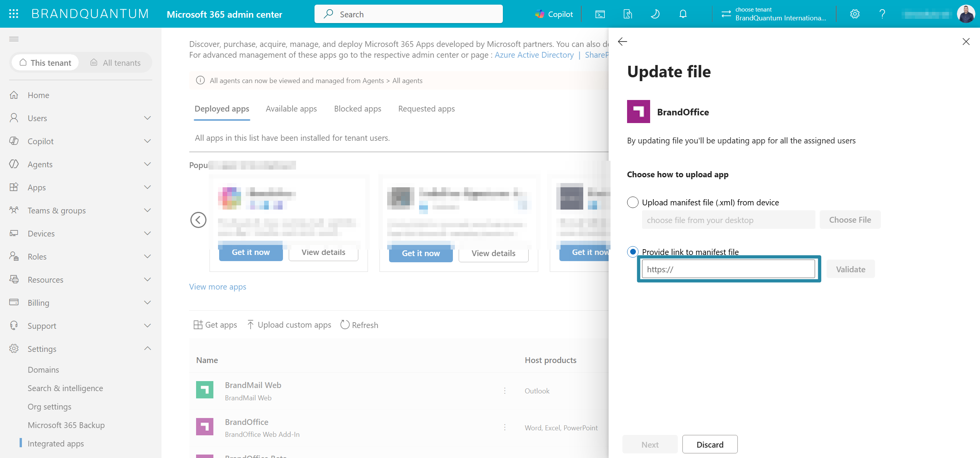Select the Deployed apps tab

click(x=222, y=109)
